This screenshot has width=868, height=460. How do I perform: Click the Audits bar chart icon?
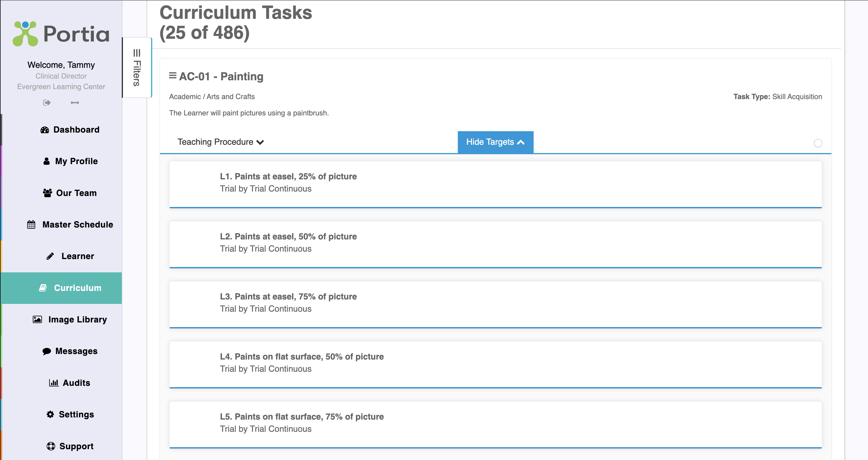click(54, 383)
